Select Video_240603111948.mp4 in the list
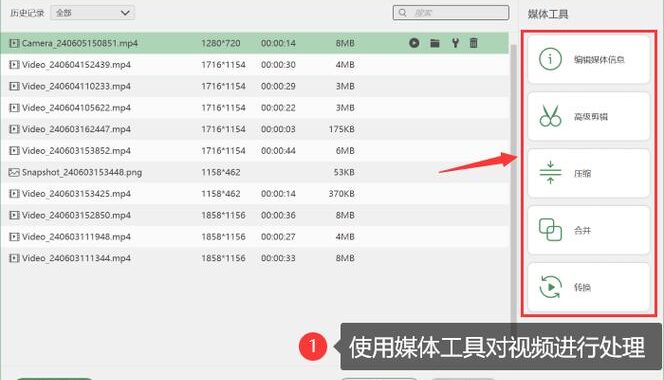This screenshot has width=664, height=380. (x=255, y=237)
